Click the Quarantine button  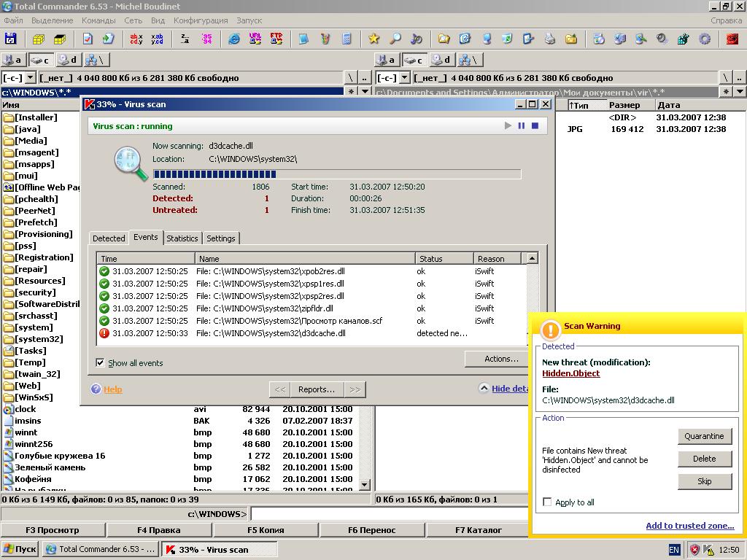click(x=704, y=436)
